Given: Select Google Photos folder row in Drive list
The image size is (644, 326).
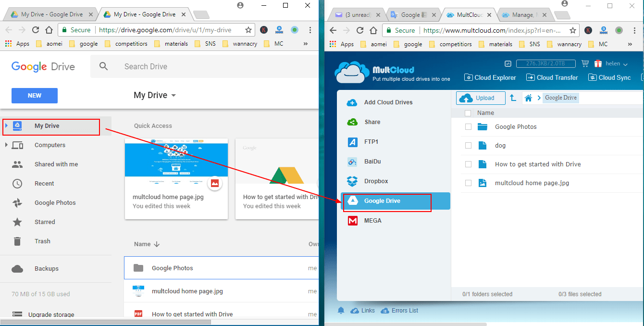Looking at the screenshot, I should (221, 268).
